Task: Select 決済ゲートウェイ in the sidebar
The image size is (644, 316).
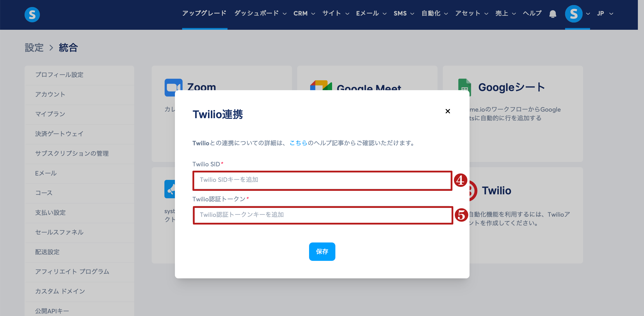Action: (x=59, y=134)
